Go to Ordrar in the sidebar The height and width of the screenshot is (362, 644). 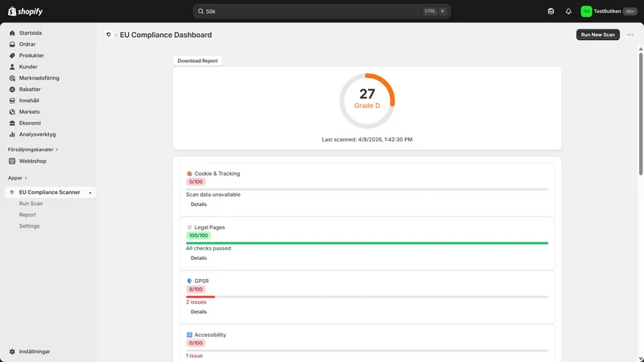click(27, 44)
